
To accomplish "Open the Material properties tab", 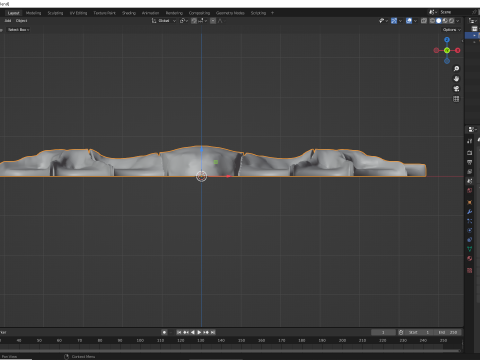I will (x=470, y=258).
